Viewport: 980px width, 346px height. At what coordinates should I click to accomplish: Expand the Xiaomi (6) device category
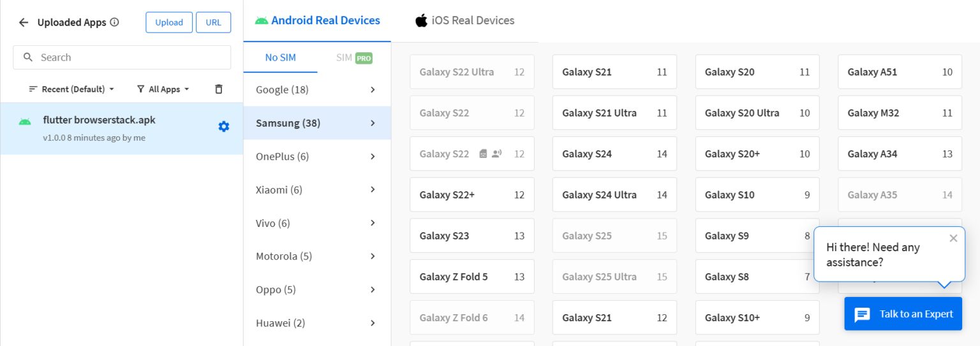click(x=316, y=190)
